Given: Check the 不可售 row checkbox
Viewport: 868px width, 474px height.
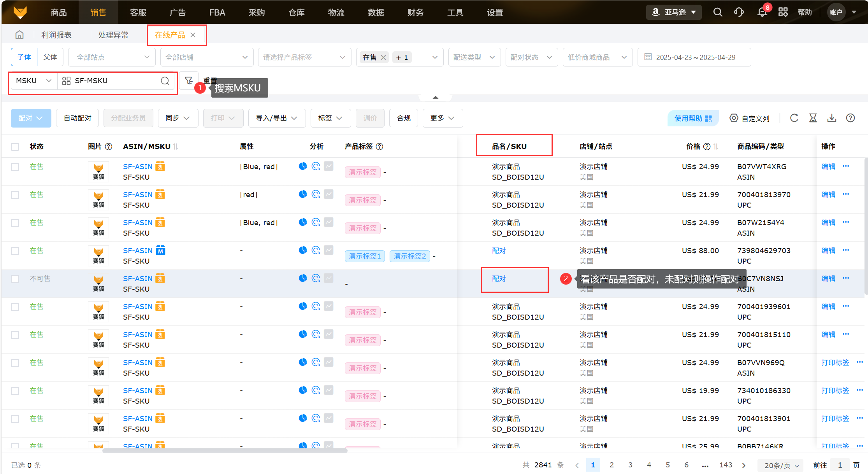Looking at the screenshot, I should [15, 279].
